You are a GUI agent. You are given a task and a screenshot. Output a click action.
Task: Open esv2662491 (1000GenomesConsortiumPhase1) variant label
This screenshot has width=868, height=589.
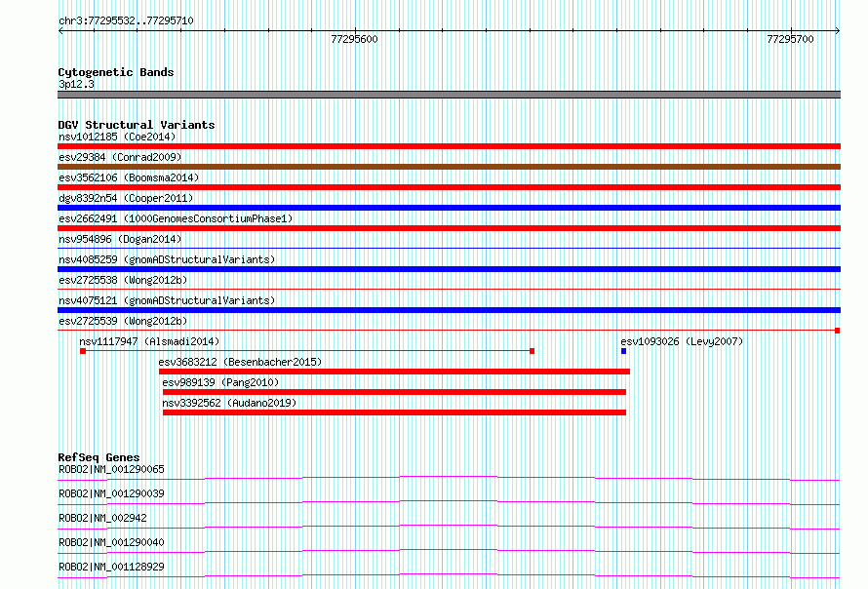176,218
